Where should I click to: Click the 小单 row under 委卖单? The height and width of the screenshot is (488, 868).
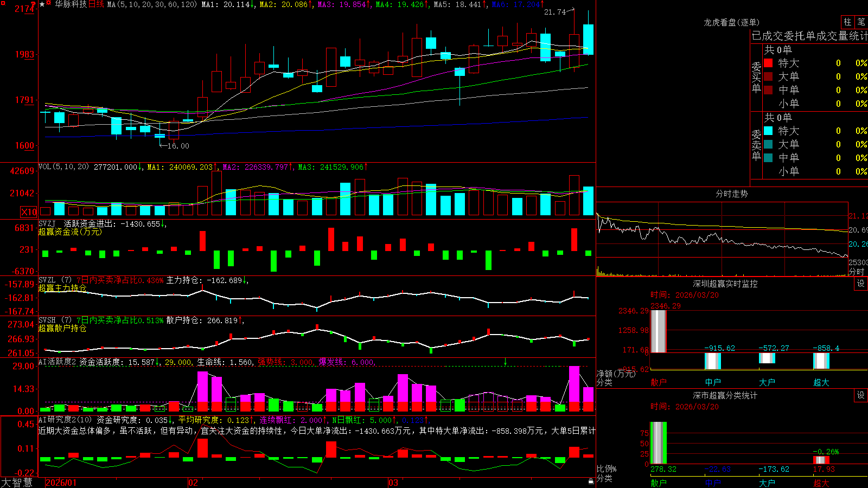pyautogui.click(x=815, y=171)
